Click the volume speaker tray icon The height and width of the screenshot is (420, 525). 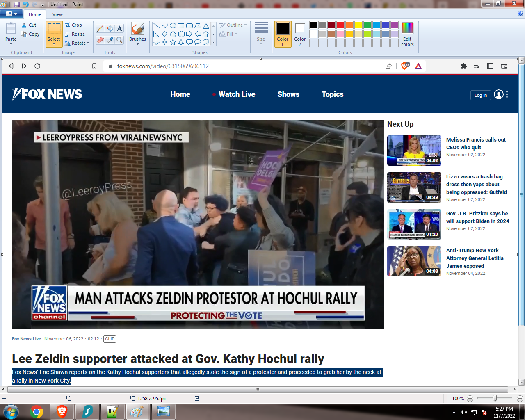464,412
